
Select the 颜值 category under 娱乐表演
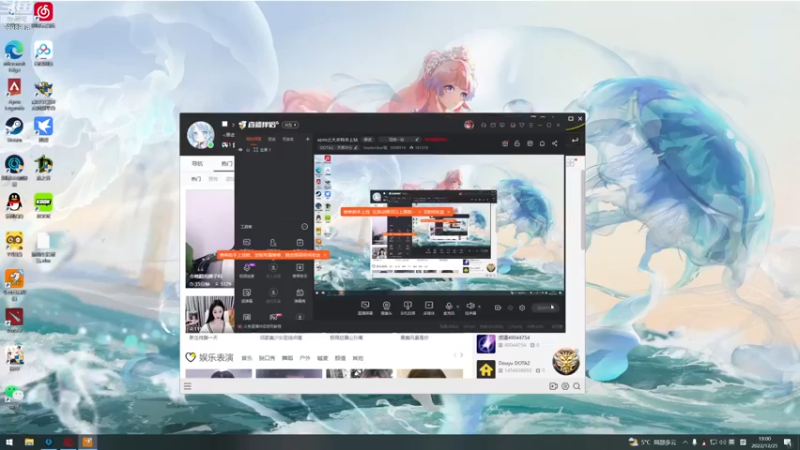pos(340,358)
